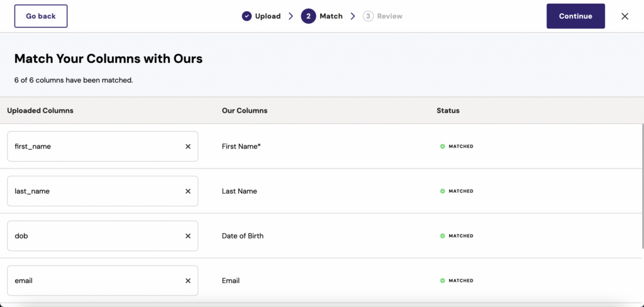
Task: Click the Upload step checkmark icon
Action: pos(247,16)
